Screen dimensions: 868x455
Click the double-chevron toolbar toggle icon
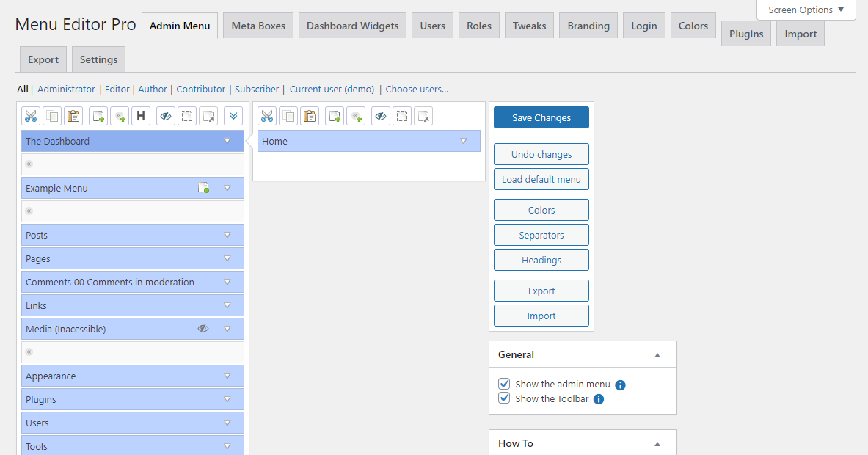pyautogui.click(x=233, y=116)
